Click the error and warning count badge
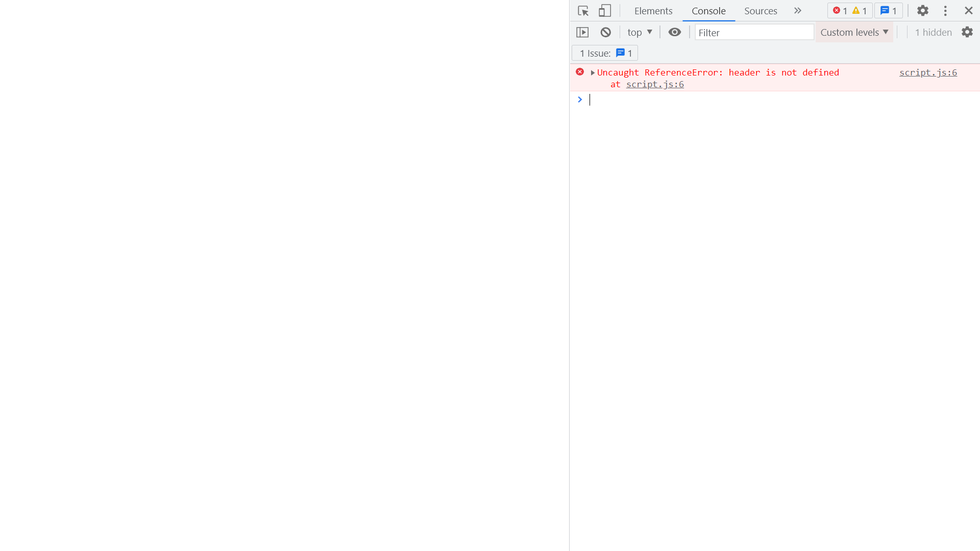The height and width of the screenshot is (551, 980). (850, 11)
